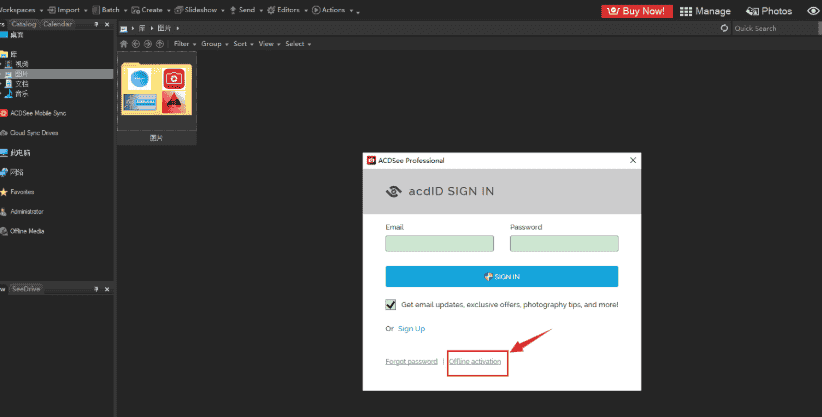Open View mode via the eye icon
The width and height of the screenshot is (822, 417).
(x=812, y=11)
